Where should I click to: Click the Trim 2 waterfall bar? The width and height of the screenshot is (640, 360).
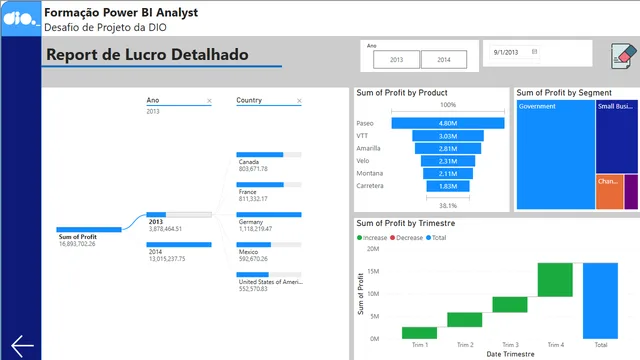pos(464,320)
